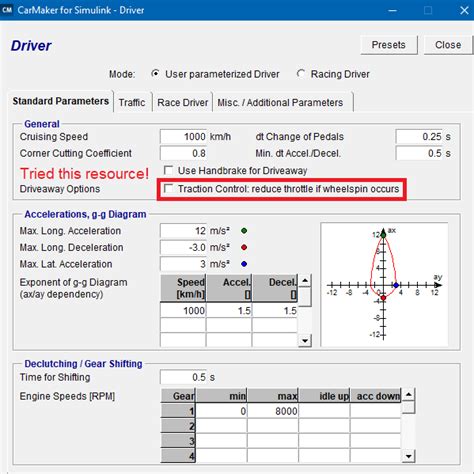
Task: Click the green Max. Long. Acceleration dot
Action: pos(244,231)
